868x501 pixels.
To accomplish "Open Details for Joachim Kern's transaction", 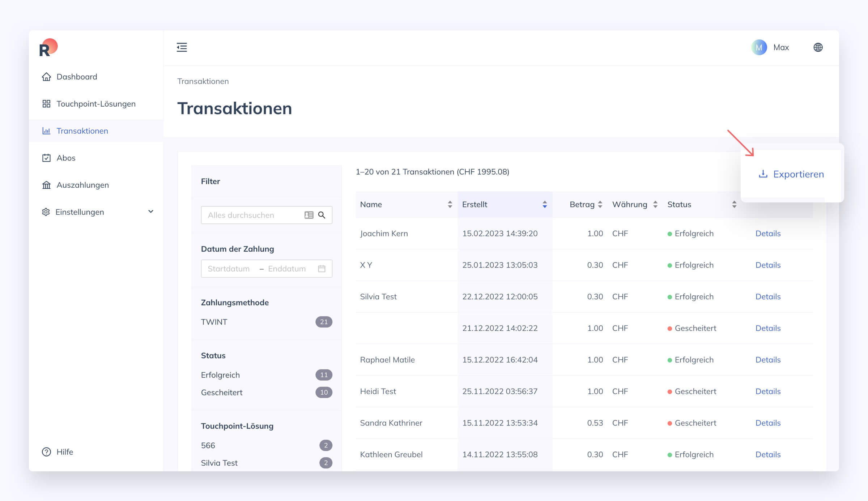I will click(767, 233).
